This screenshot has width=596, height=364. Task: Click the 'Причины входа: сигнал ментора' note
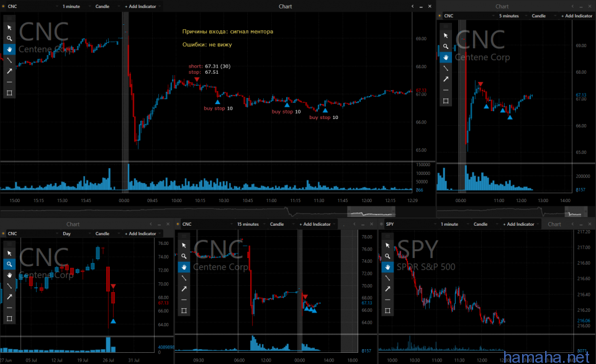click(x=228, y=32)
